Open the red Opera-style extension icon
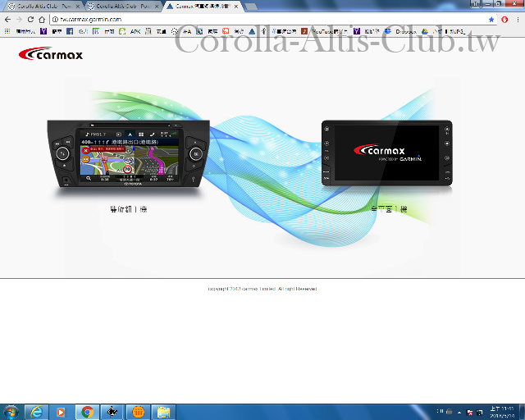This screenshot has height=420, width=525. (x=504, y=20)
